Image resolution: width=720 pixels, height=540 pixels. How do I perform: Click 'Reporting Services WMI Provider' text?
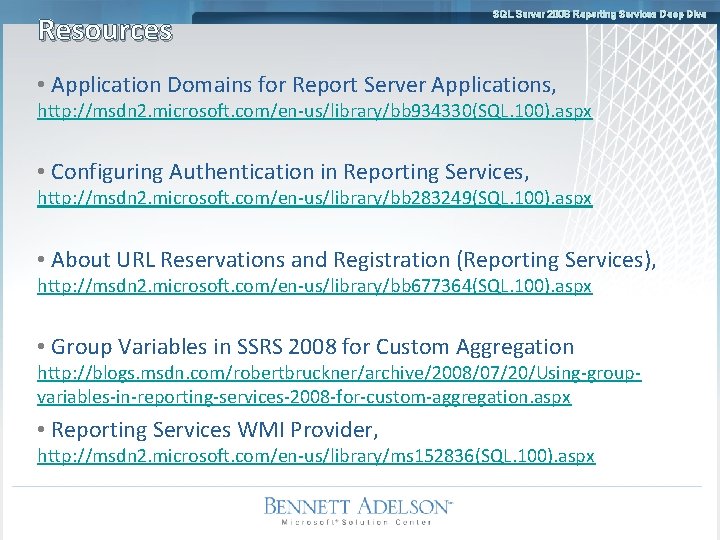(x=214, y=430)
